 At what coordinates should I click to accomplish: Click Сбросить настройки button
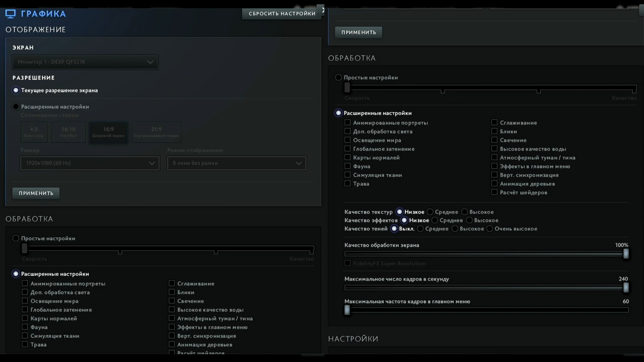pos(282,14)
